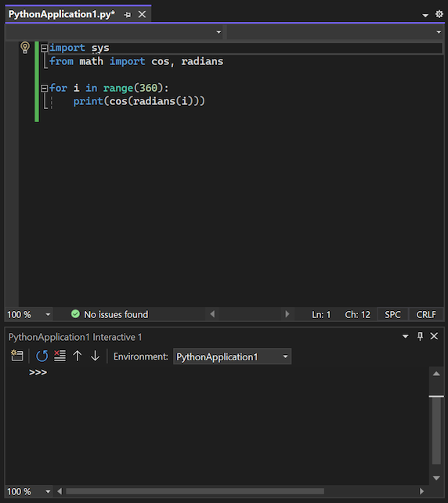Open the Environment PythonApplication1 dropdown
The width and height of the screenshot is (448, 503).
[232, 356]
